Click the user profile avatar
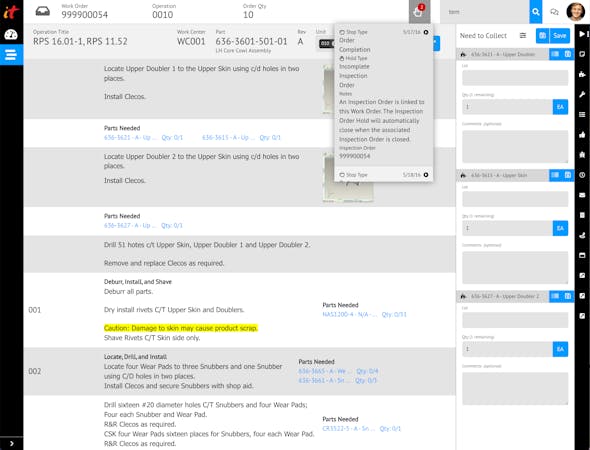590x450 pixels. (x=575, y=12)
